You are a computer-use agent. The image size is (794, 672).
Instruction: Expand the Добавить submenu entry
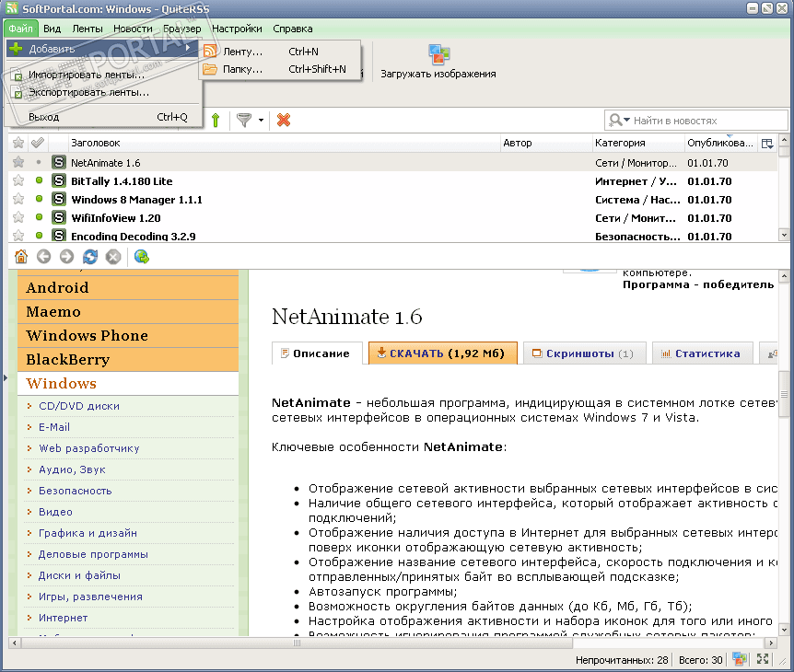pos(101,49)
